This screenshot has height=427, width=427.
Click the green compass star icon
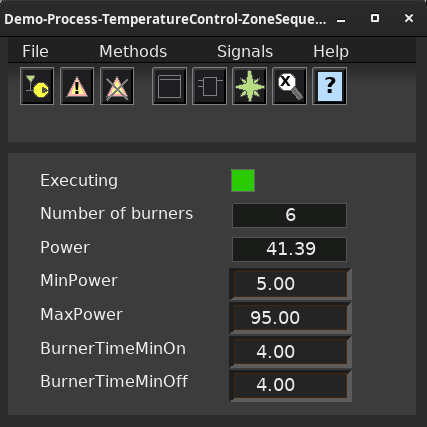click(249, 86)
